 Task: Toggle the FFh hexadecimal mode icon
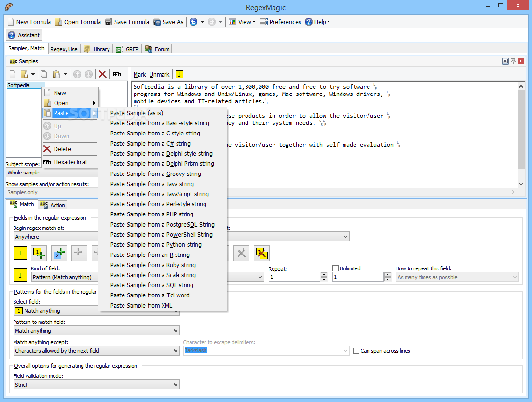point(117,74)
